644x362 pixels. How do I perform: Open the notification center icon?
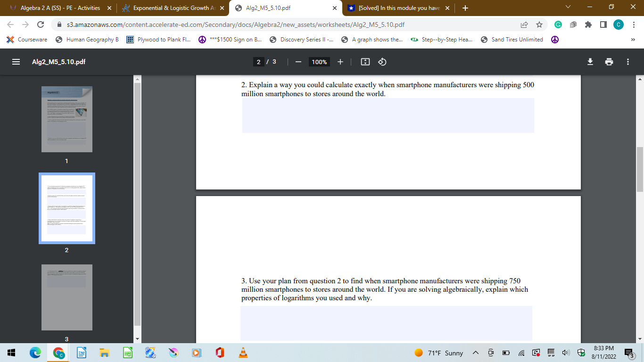click(x=629, y=353)
